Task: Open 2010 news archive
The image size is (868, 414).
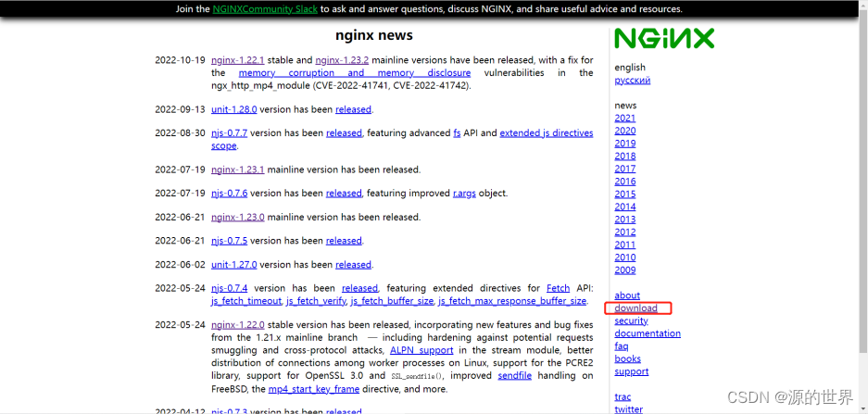Action: pyautogui.click(x=625, y=257)
